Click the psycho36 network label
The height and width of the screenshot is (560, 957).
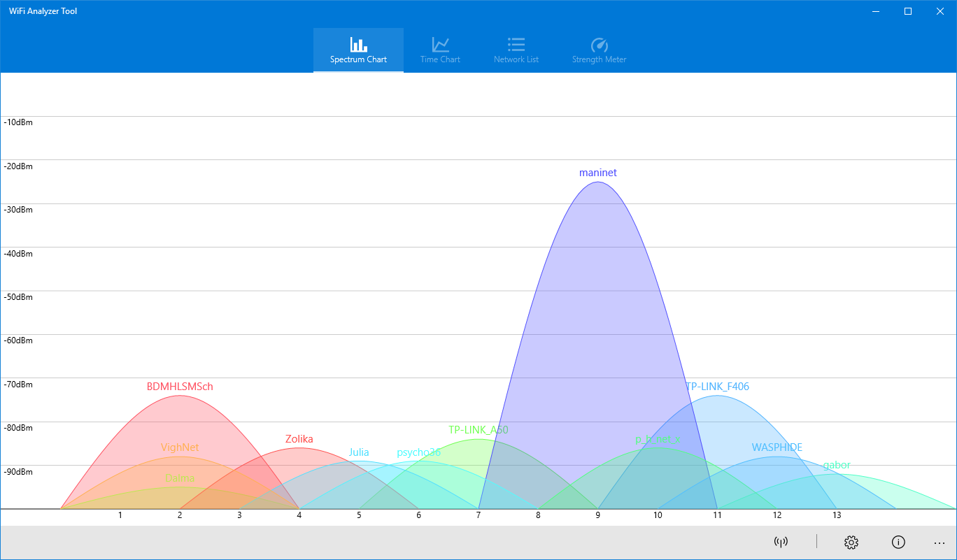[418, 452]
